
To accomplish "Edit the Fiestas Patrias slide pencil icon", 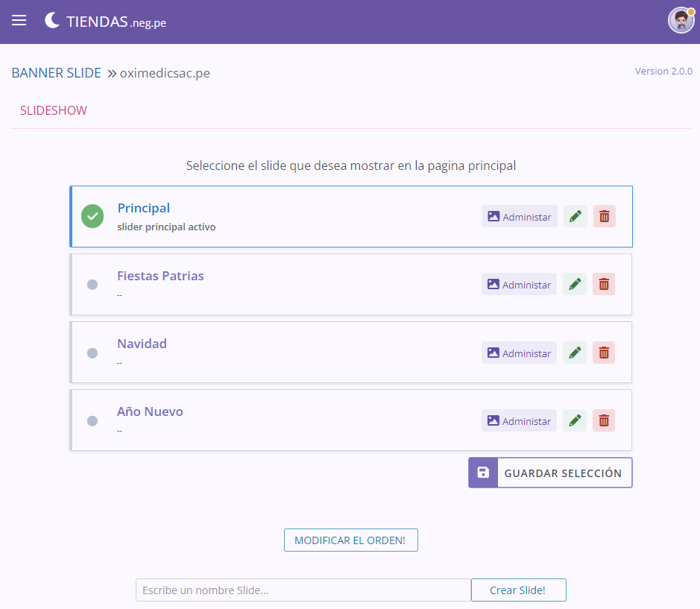I will [x=574, y=285].
